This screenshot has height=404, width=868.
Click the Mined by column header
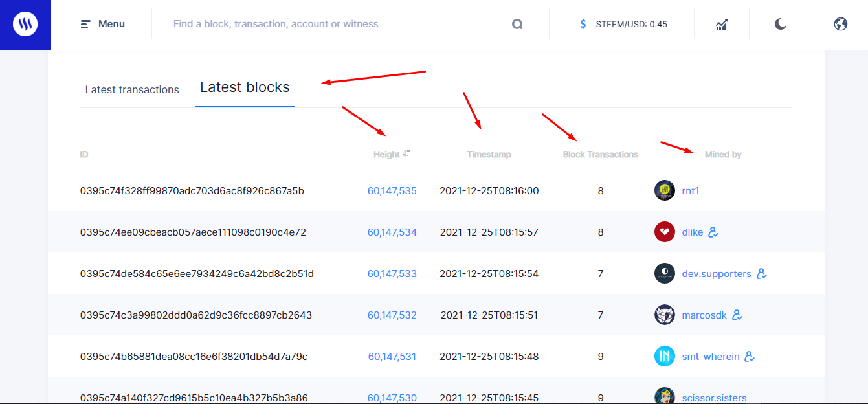[x=723, y=155]
